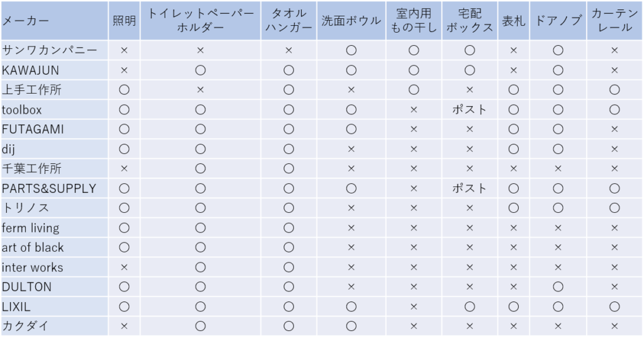Click the ドアノブ column header
Screen dimensions: 644x341
[x=558, y=21]
